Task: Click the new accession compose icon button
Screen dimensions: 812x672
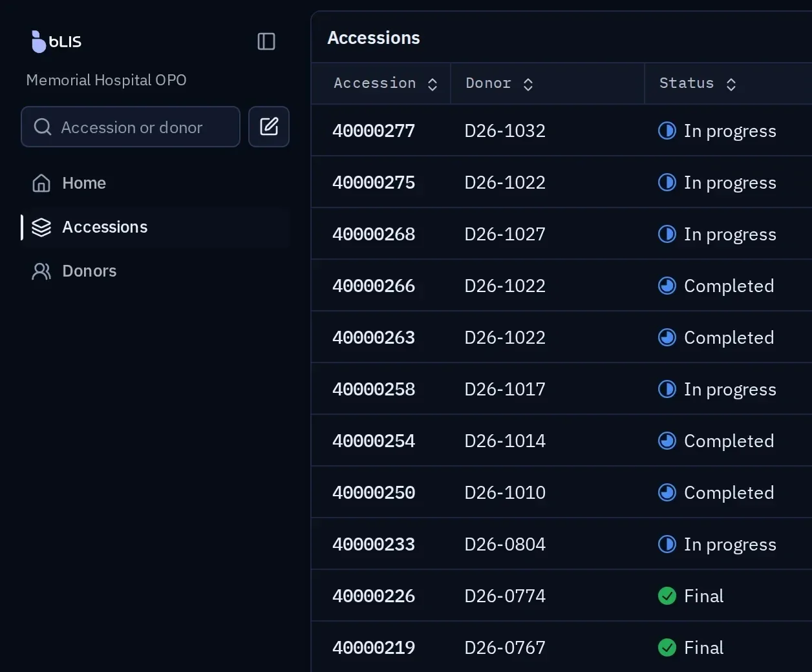Action: click(269, 127)
